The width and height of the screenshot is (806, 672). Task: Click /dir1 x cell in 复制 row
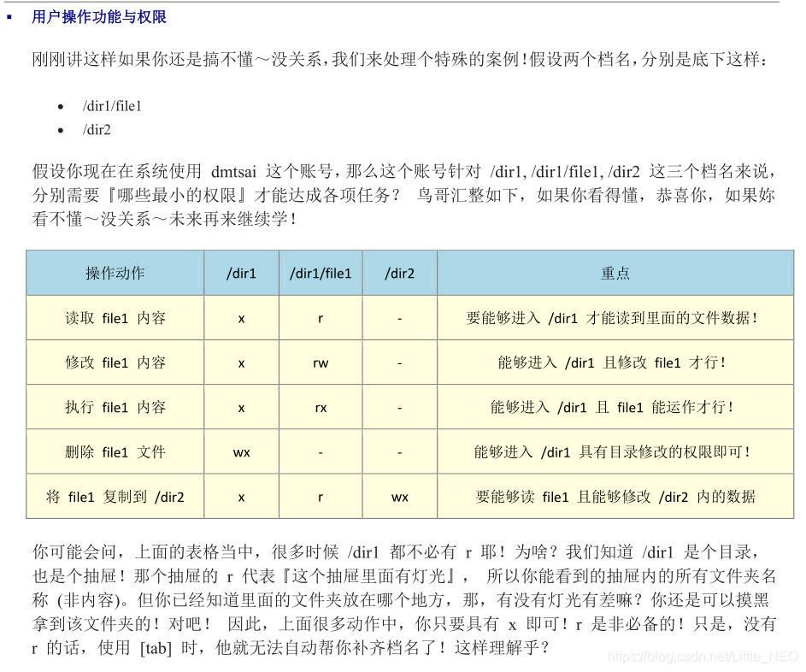click(242, 498)
